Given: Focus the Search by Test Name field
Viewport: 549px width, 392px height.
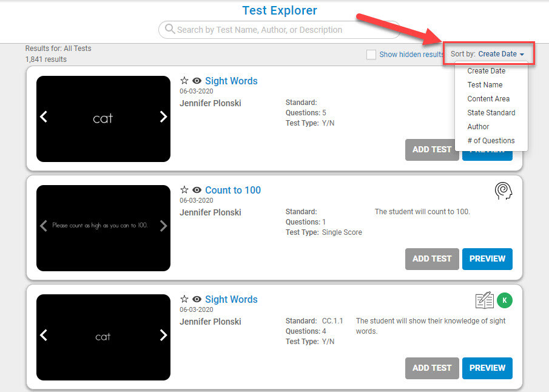Looking at the screenshot, I should click(280, 30).
